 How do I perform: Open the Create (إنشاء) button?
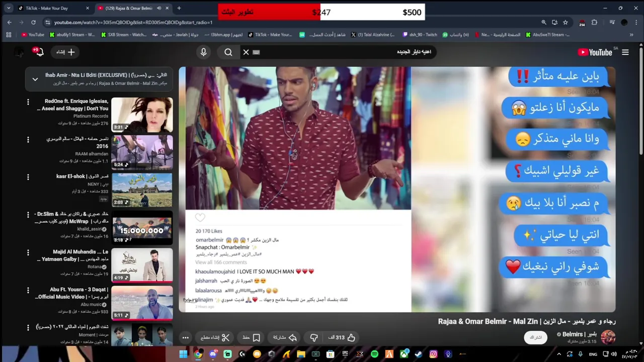coord(66,52)
